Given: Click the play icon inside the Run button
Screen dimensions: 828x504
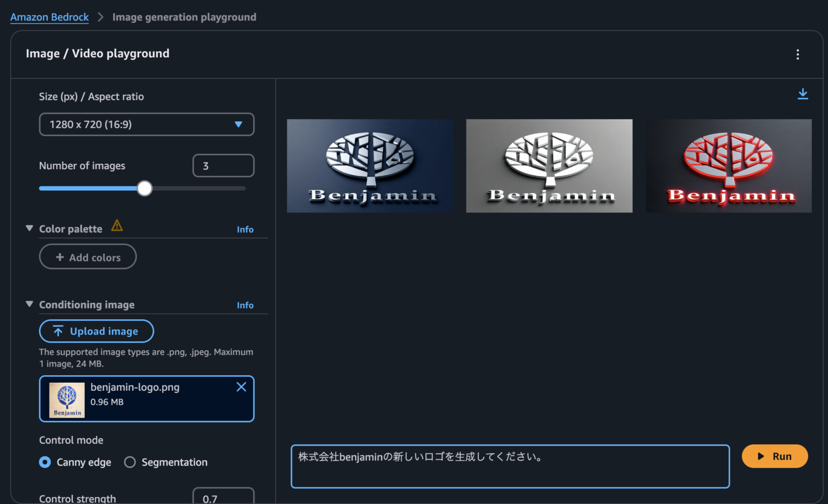Looking at the screenshot, I should pyautogui.click(x=760, y=456).
